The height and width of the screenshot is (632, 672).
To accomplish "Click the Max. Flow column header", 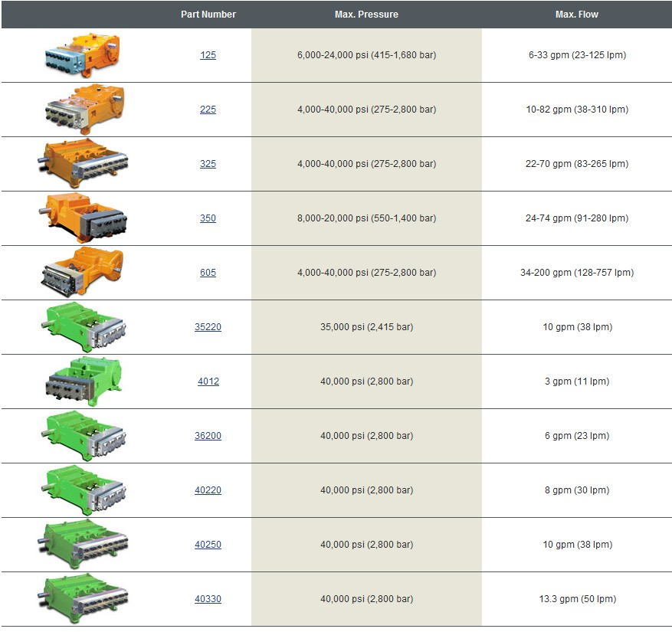I will pos(576,15).
